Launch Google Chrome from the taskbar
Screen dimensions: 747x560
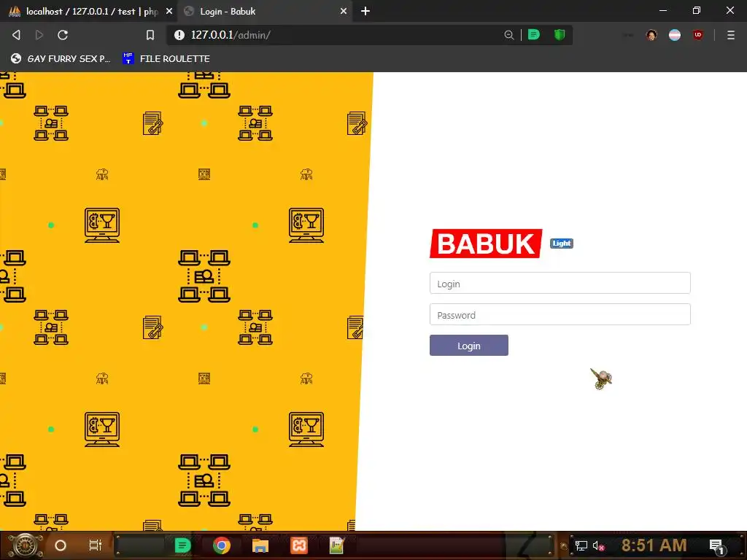click(222, 545)
